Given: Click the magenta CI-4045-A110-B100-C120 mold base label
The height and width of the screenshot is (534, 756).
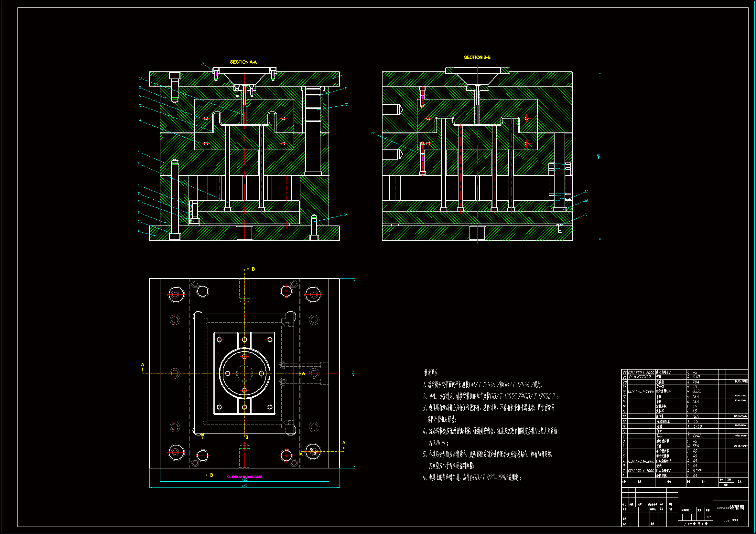Looking at the screenshot, I should pyautogui.click(x=244, y=476).
